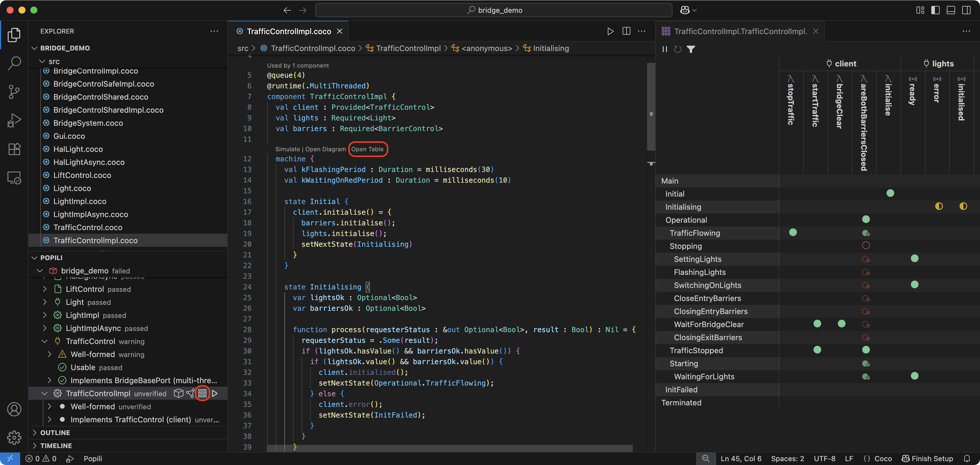980x465 pixels.
Task: Open editor More Actions ellipsis
Action: click(x=642, y=31)
